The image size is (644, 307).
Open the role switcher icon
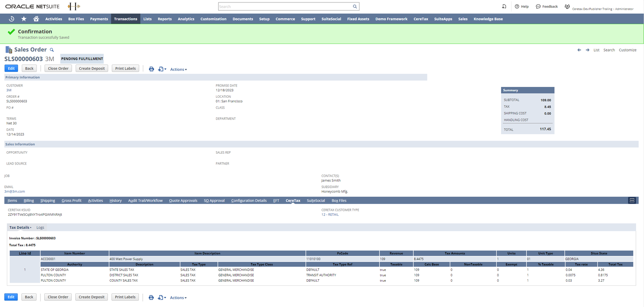pos(567,6)
